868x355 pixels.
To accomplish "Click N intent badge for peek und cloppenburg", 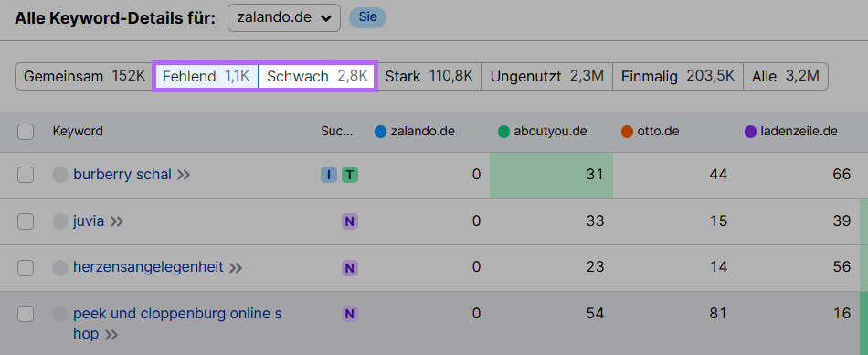I will tap(350, 315).
